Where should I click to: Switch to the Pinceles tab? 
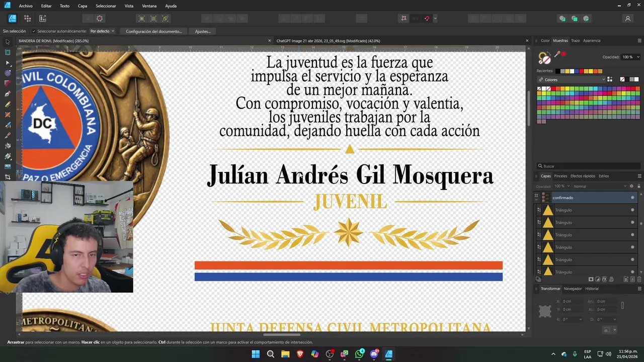point(560,176)
